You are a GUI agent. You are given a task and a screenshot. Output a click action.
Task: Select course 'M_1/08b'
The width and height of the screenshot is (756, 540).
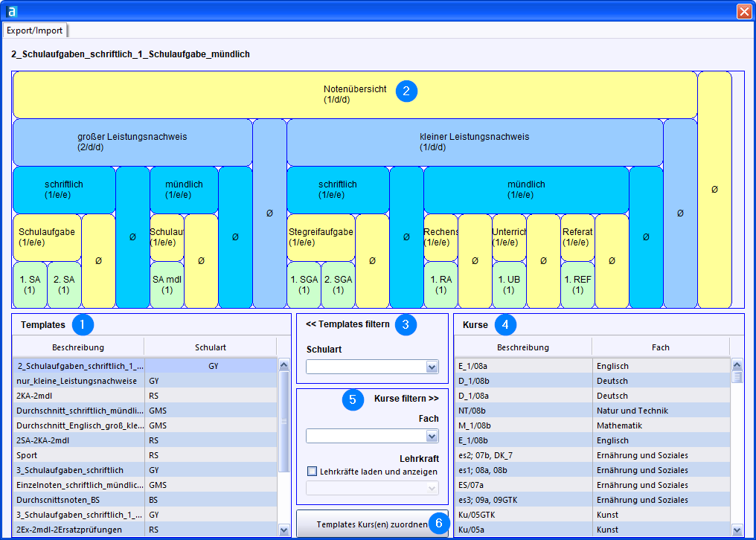[592, 425]
